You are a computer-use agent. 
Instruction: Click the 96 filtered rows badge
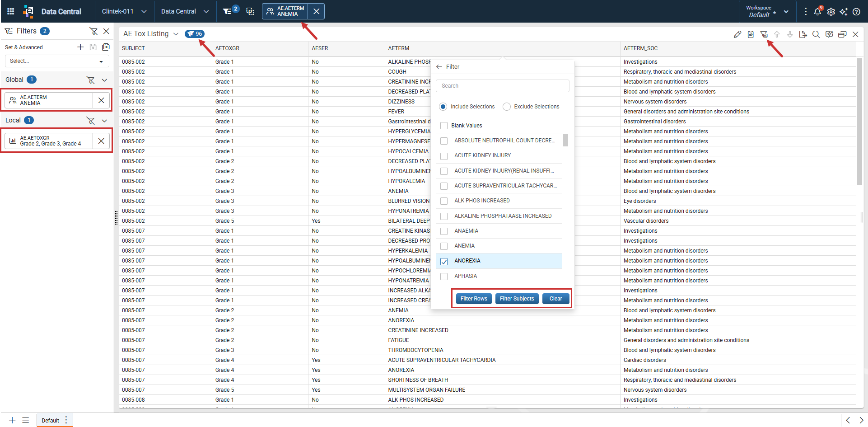coord(195,34)
